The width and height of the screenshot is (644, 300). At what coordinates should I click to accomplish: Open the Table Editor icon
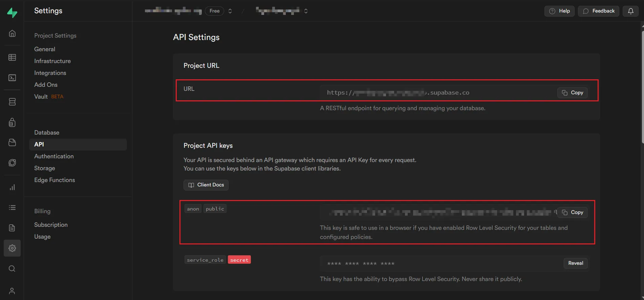[12, 57]
